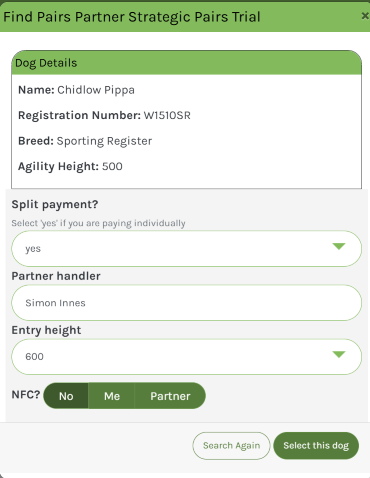Click the dialog title Strategic Pairs Trial
The width and height of the screenshot is (370, 478).
pyautogui.click(x=194, y=17)
